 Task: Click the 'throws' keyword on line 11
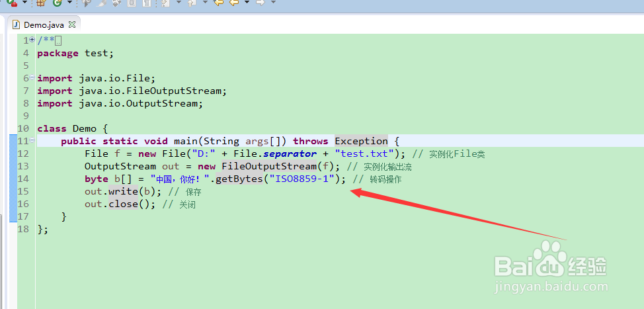311,141
